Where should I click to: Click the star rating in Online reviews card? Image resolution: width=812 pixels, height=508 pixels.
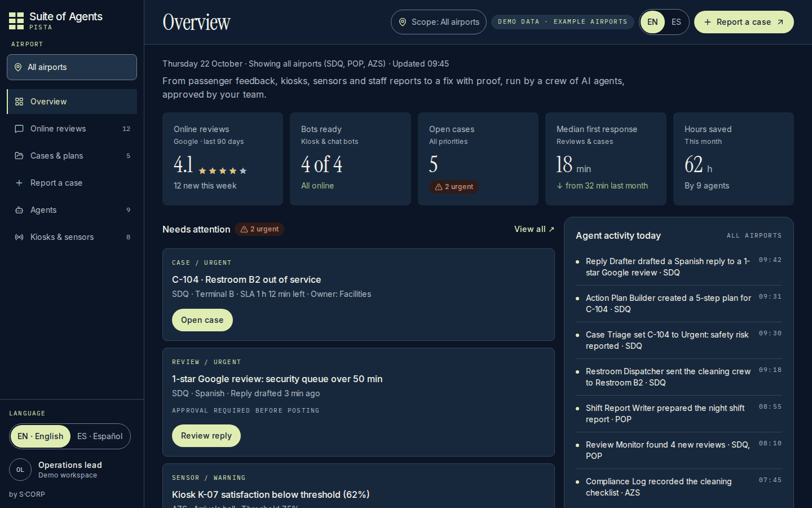223,170
